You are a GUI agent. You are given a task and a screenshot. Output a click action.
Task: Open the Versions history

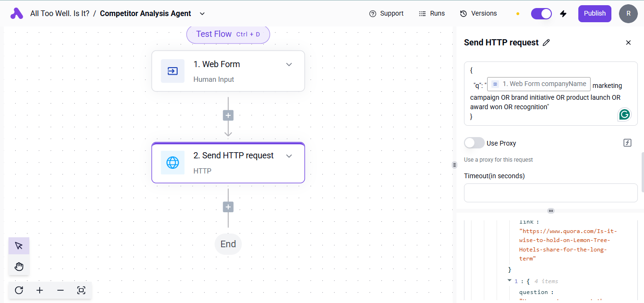coord(478,14)
